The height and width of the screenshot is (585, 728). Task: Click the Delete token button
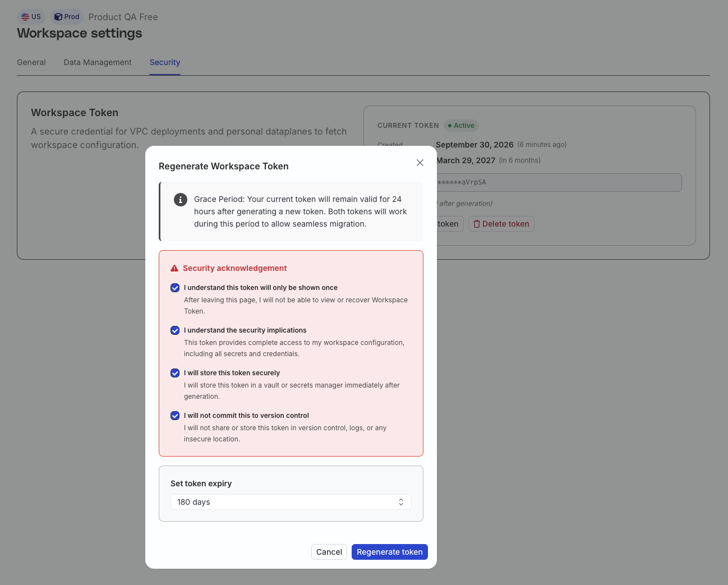click(x=501, y=224)
